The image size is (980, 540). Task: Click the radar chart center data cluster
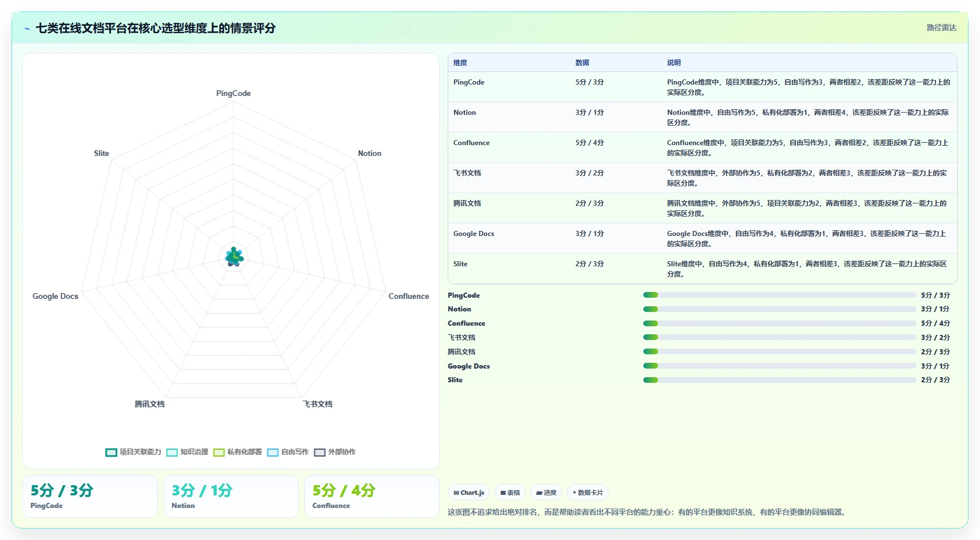pos(234,257)
